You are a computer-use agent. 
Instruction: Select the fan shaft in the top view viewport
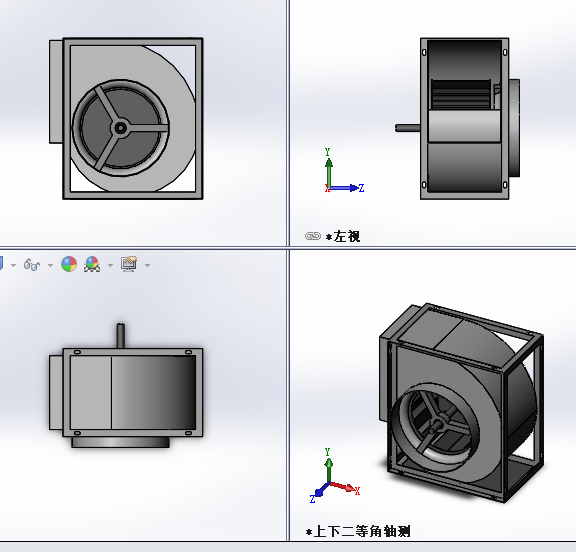click(x=120, y=336)
